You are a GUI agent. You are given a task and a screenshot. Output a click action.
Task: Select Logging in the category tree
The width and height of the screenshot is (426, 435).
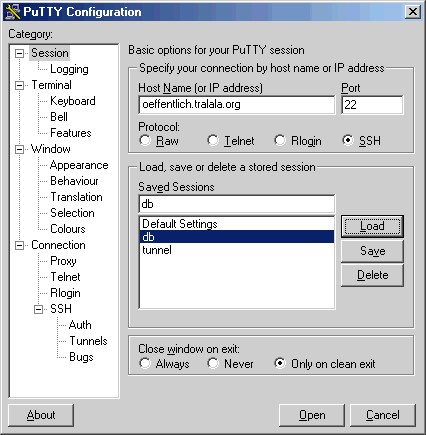click(69, 69)
